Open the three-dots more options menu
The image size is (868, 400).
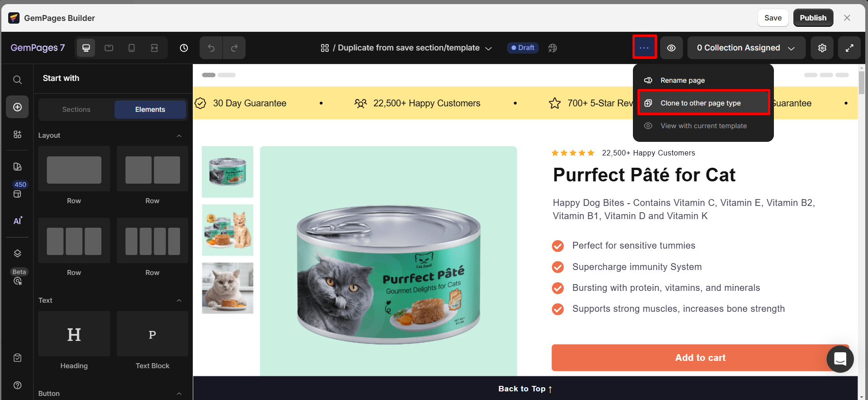pos(644,48)
